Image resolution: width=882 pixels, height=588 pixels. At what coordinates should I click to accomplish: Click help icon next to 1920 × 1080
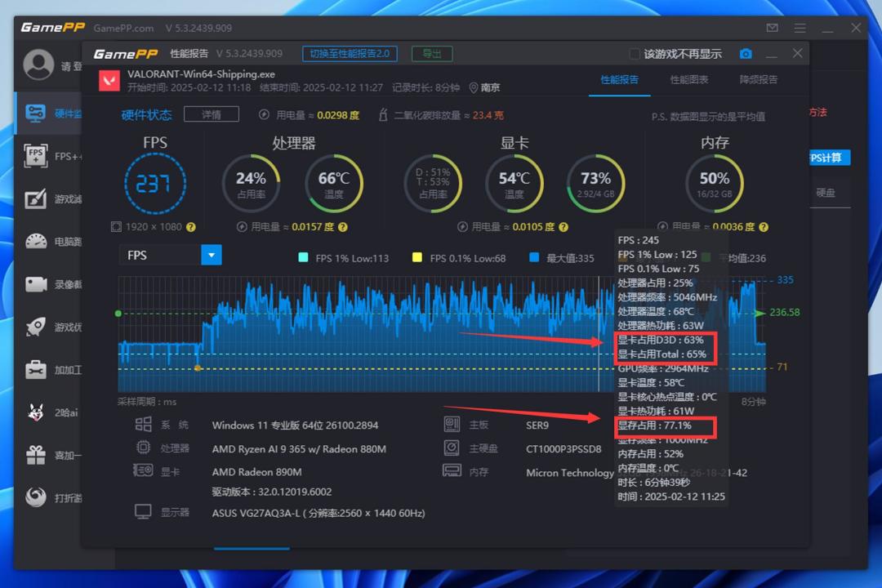point(191,227)
